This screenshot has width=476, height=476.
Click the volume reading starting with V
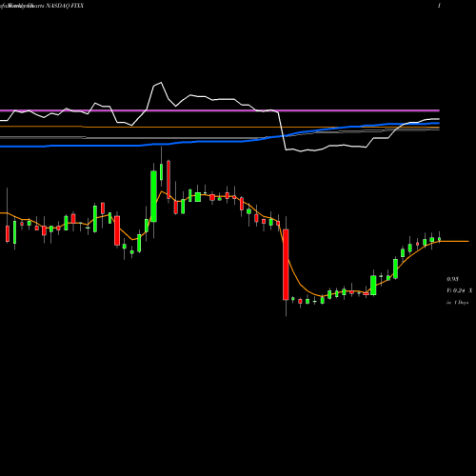[x=460, y=290]
